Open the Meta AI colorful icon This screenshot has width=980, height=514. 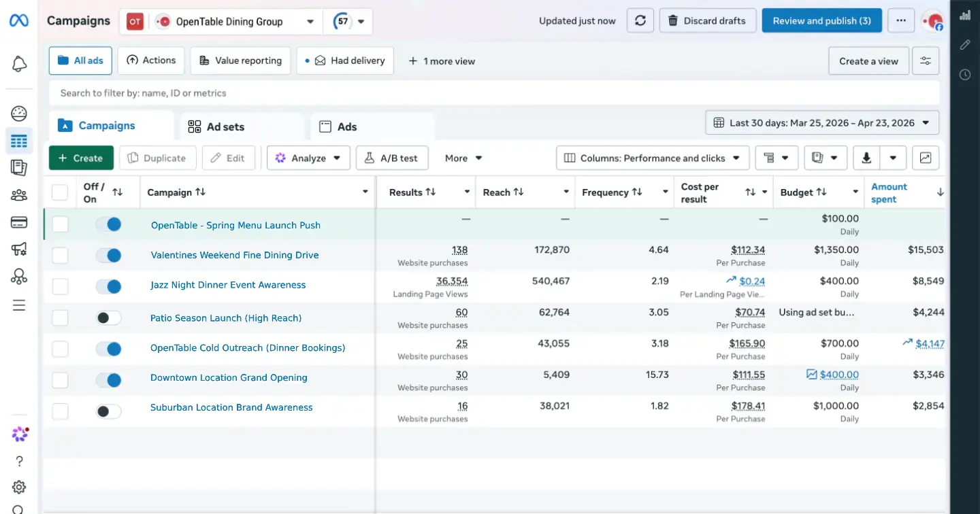pyautogui.click(x=20, y=434)
